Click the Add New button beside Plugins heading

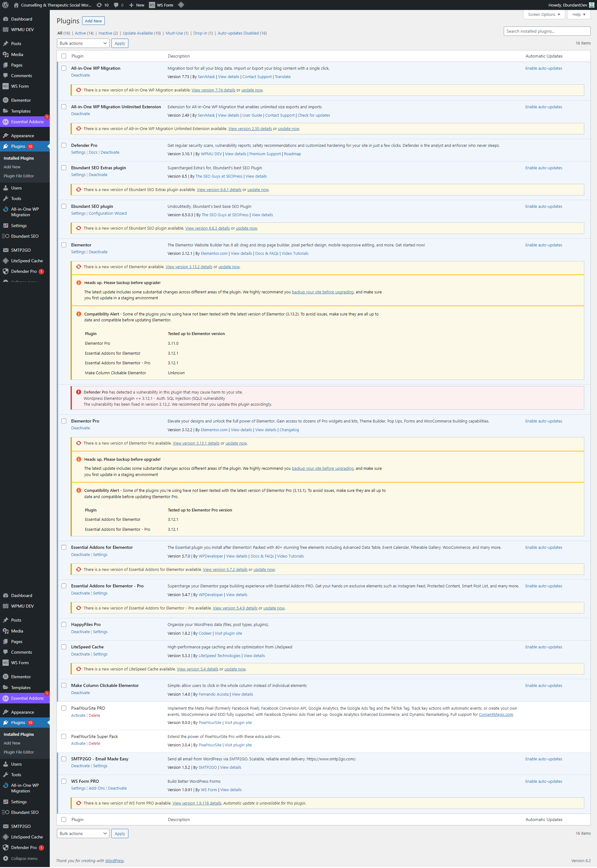point(93,21)
